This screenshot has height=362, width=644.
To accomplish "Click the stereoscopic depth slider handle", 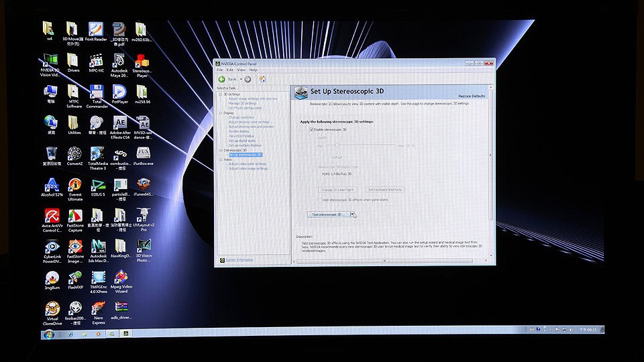I will 337,145.
